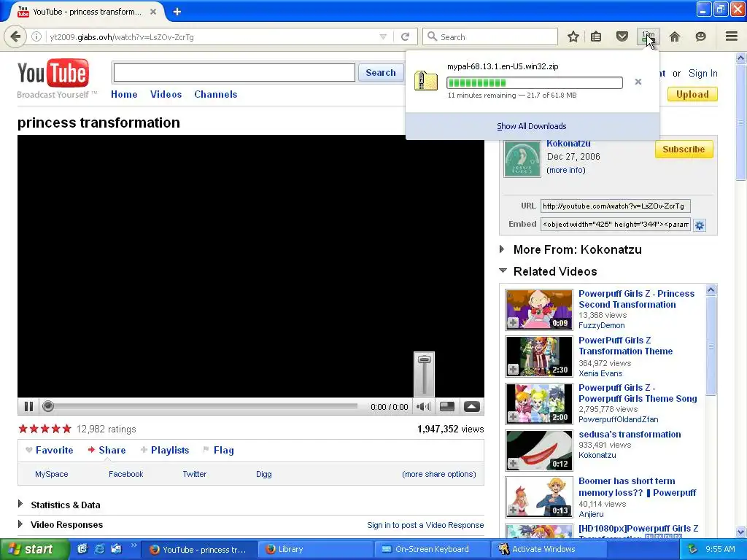747x560 pixels.
Task: Share the video to MySpace
Action: (52, 474)
